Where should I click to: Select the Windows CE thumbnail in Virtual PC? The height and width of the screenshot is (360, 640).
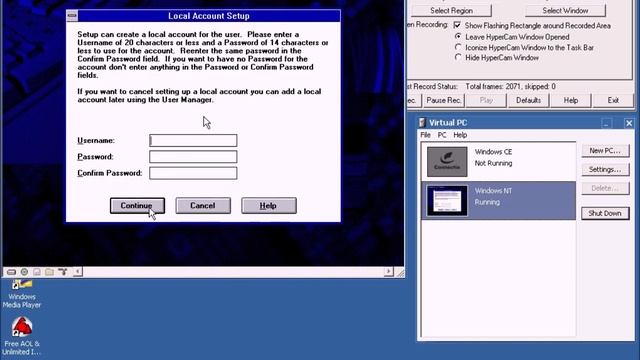[x=447, y=162]
